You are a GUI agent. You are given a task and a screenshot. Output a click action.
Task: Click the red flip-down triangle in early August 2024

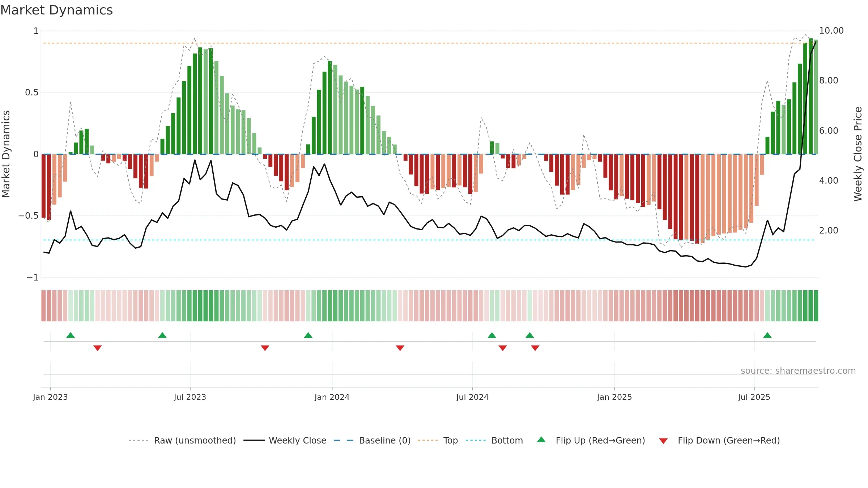click(503, 348)
